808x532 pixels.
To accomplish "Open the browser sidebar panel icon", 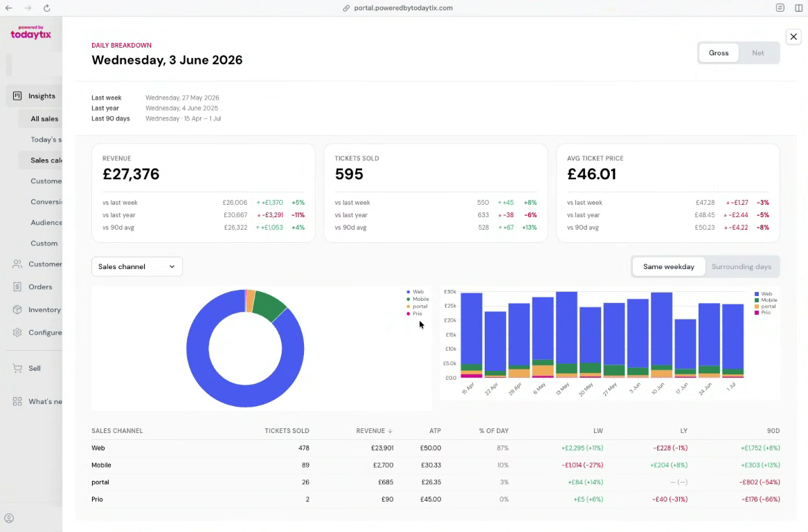I will coord(799,8).
